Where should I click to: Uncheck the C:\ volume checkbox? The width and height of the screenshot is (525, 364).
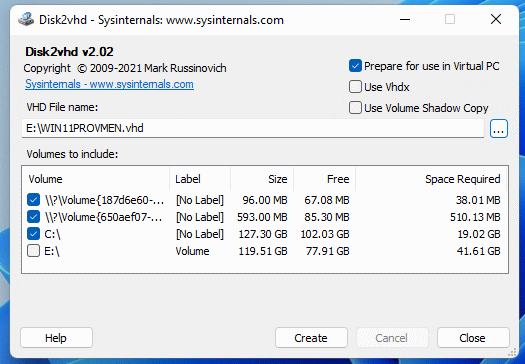pyautogui.click(x=33, y=234)
